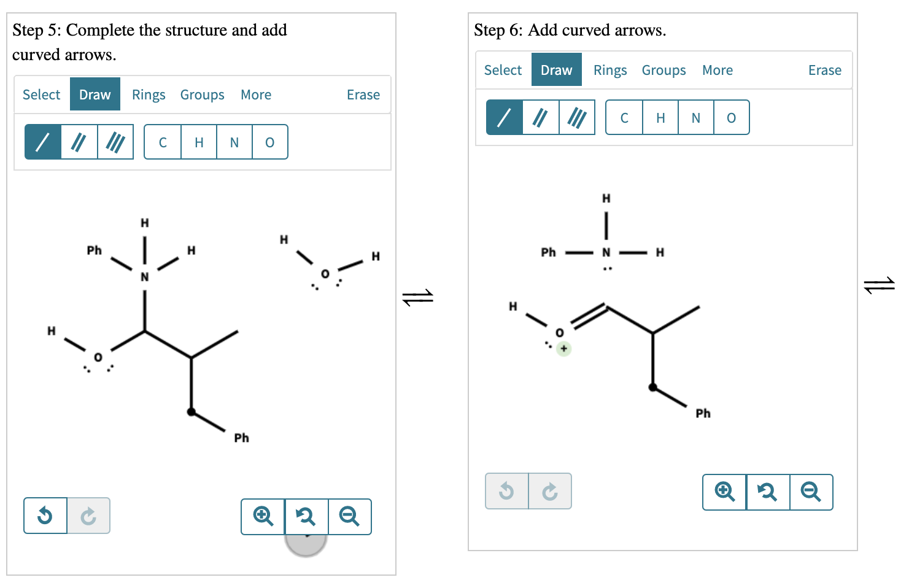Zoom out on the Step 6 drawing canvas

811,492
